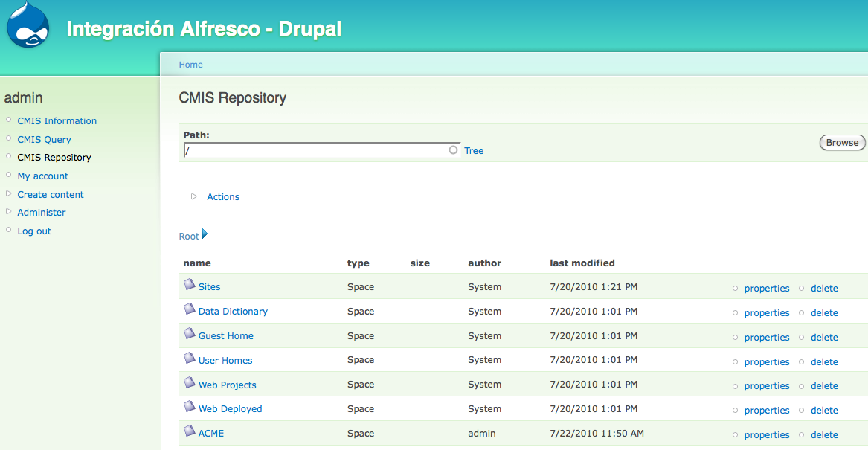Open CMIS Information in sidebar

tap(57, 120)
